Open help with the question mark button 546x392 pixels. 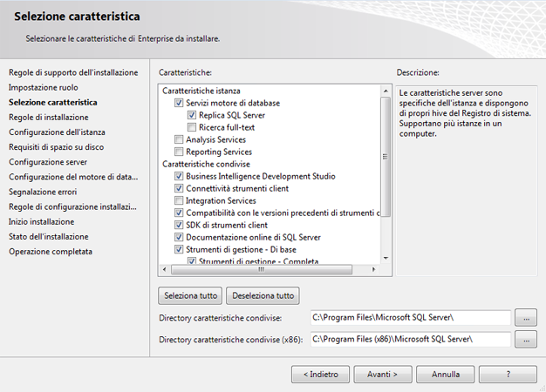(x=508, y=375)
